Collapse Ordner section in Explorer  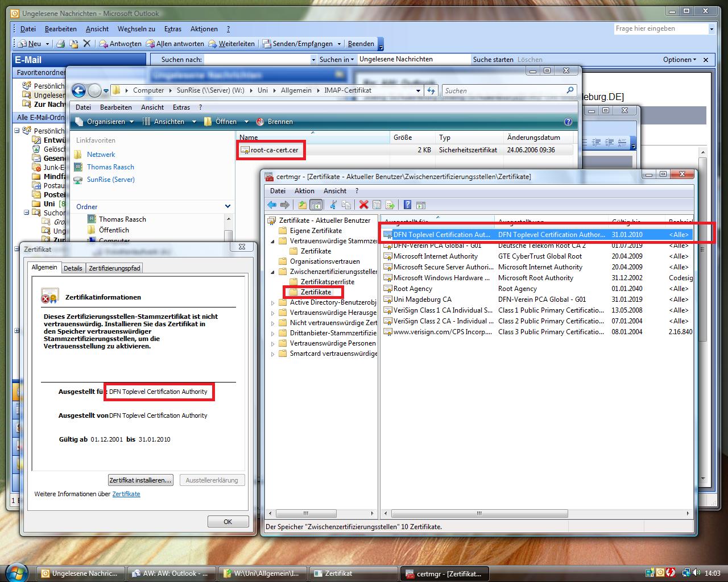[x=227, y=206]
